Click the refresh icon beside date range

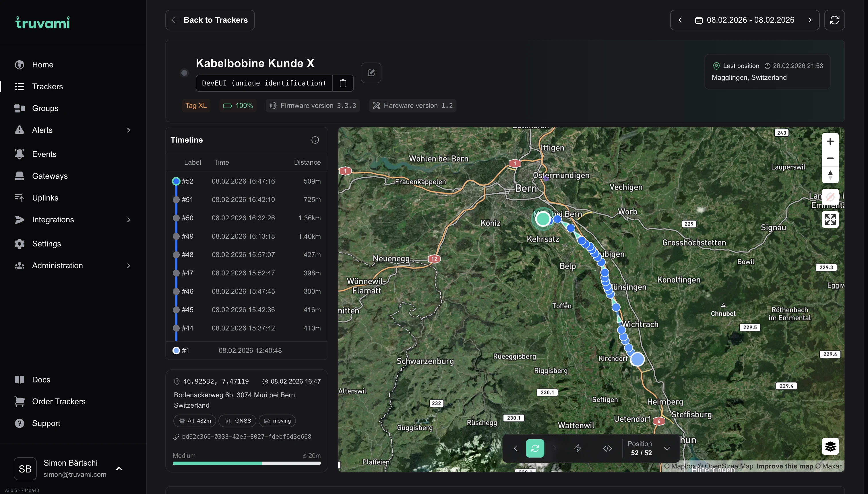pos(834,20)
